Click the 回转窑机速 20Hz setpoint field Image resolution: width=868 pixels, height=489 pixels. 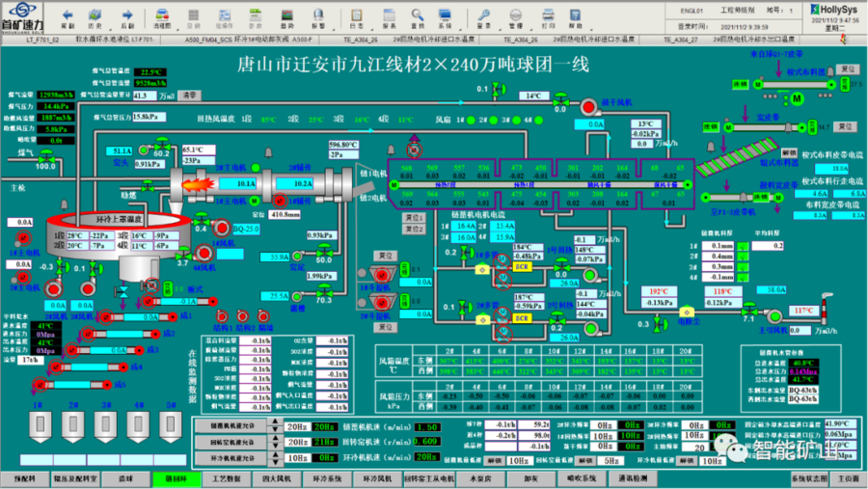(295, 441)
